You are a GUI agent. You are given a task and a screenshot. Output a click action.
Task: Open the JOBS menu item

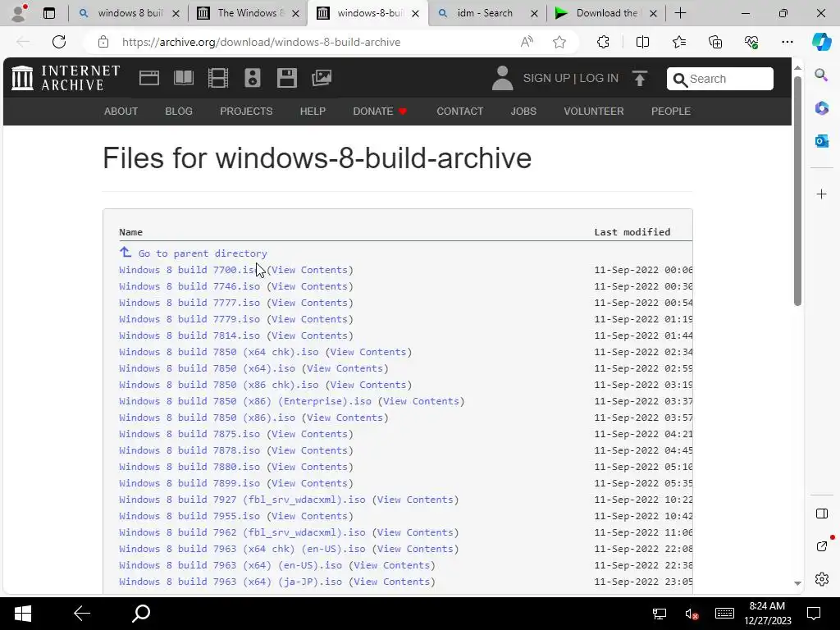pyautogui.click(x=523, y=112)
